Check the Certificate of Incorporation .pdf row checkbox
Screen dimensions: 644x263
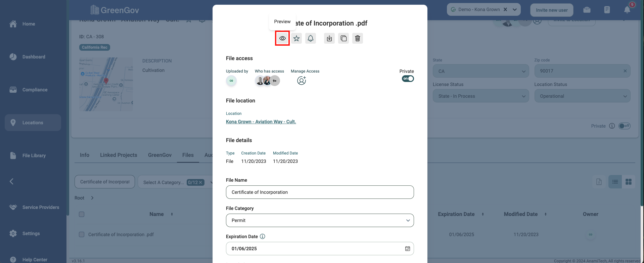click(82, 234)
